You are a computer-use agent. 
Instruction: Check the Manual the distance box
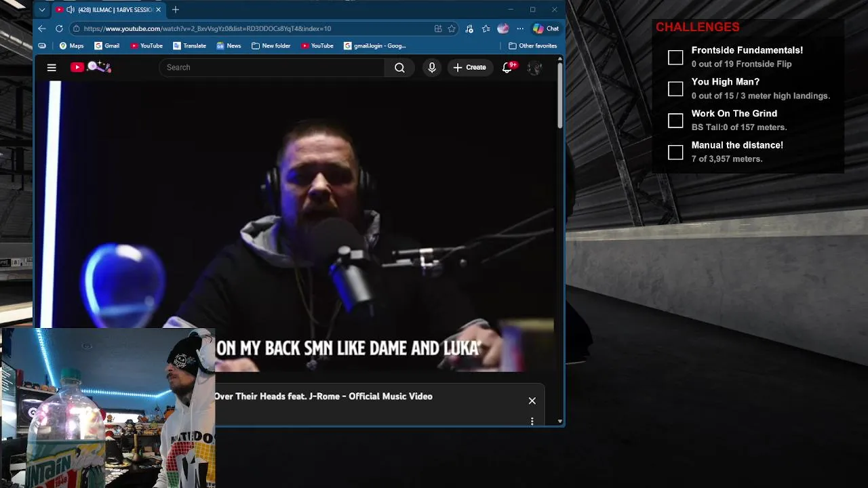tap(675, 152)
